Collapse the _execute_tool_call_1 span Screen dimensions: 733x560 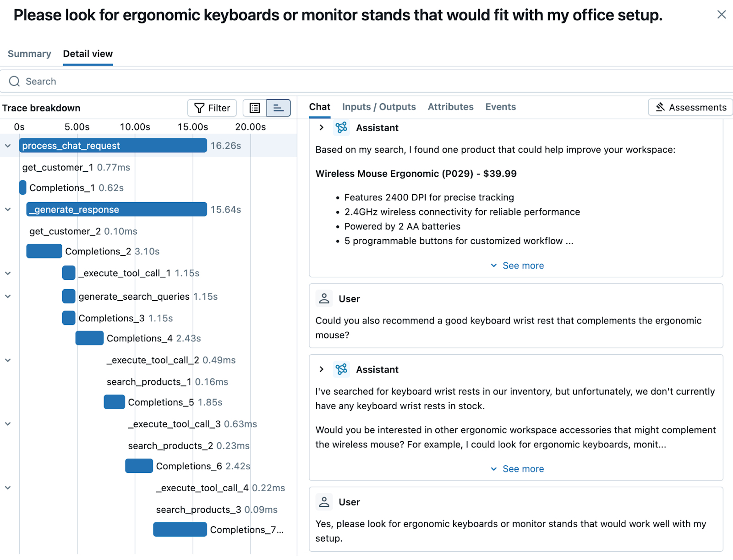coord(8,273)
